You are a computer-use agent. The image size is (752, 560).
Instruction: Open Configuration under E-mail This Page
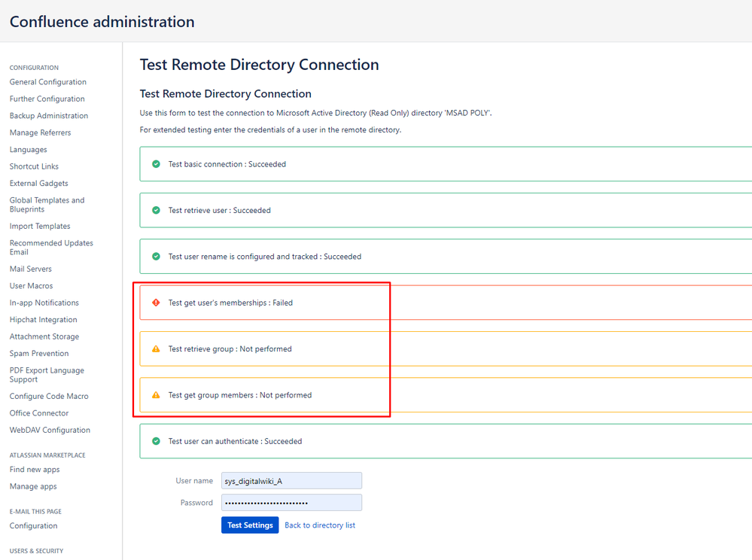[x=34, y=525]
